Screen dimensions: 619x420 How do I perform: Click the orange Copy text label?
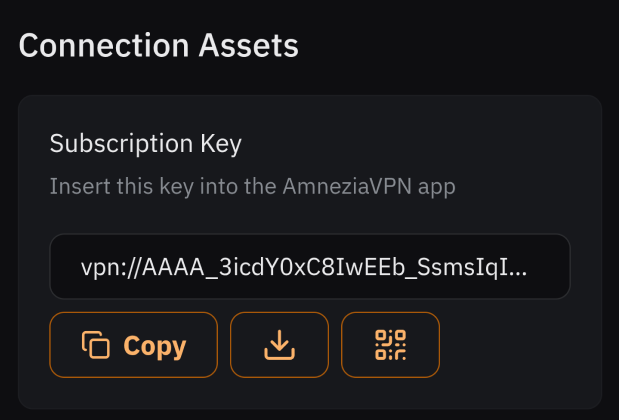pos(154,346)
